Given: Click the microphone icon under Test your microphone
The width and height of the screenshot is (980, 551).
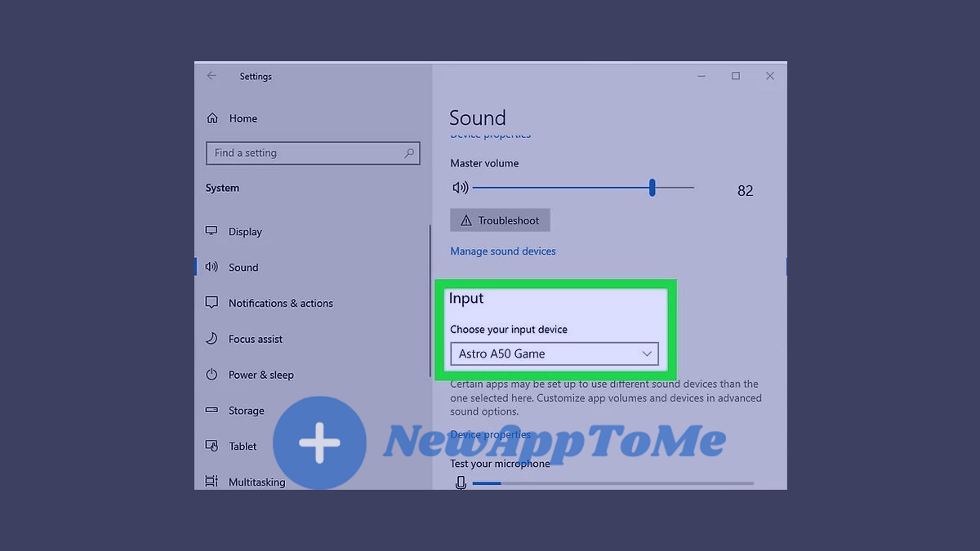Looking at the screenshot, I should click(461, 482).
